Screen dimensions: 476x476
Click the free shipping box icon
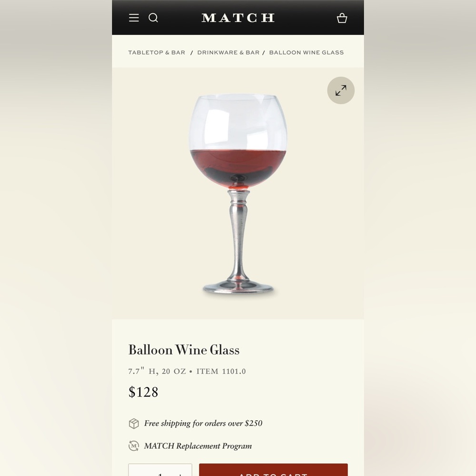(x=133, y=423)
